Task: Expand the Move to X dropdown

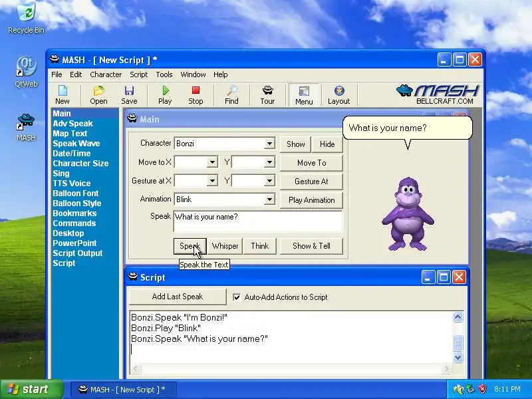Action: 212,162
